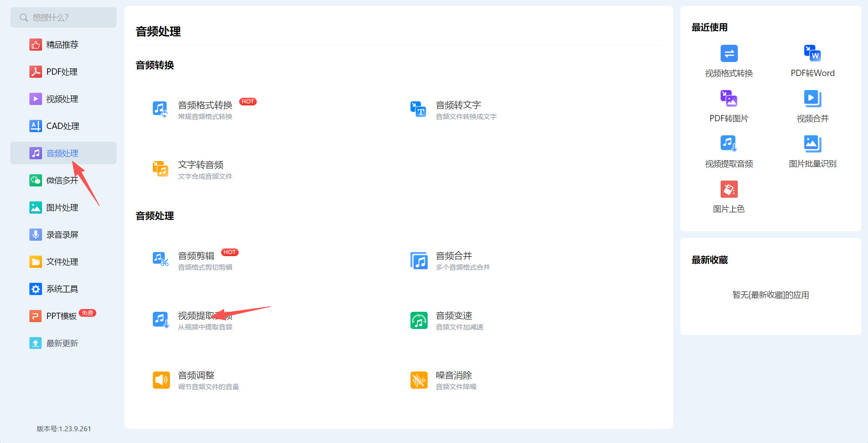The image size is (868, 443).
Task: Click the 文字转音频 orange icon
Action: (160, 169)
